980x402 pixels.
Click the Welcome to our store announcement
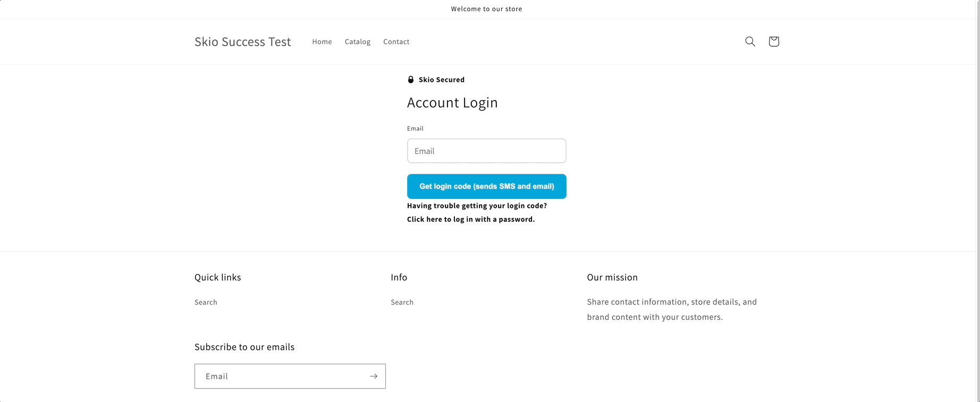point(487,9)
